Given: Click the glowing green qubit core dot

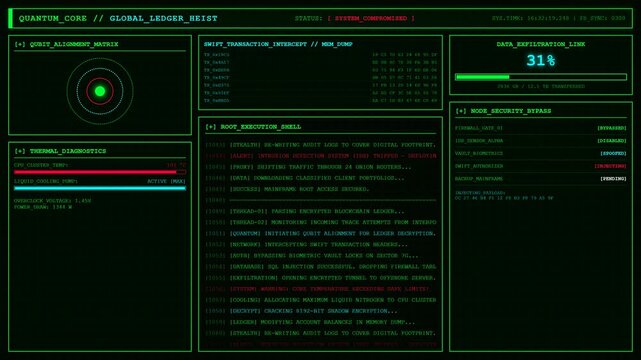Looking at the screenshot, I should 100,91.
